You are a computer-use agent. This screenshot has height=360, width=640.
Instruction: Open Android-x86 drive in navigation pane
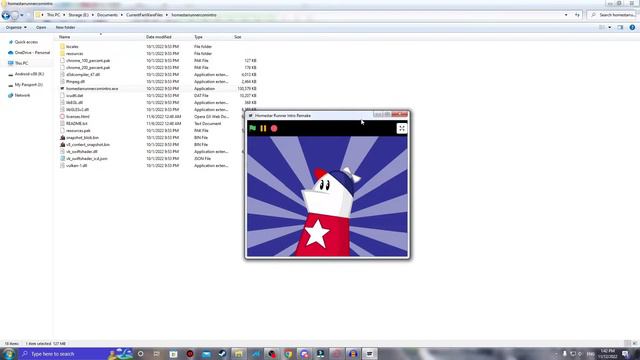[29, 74]
